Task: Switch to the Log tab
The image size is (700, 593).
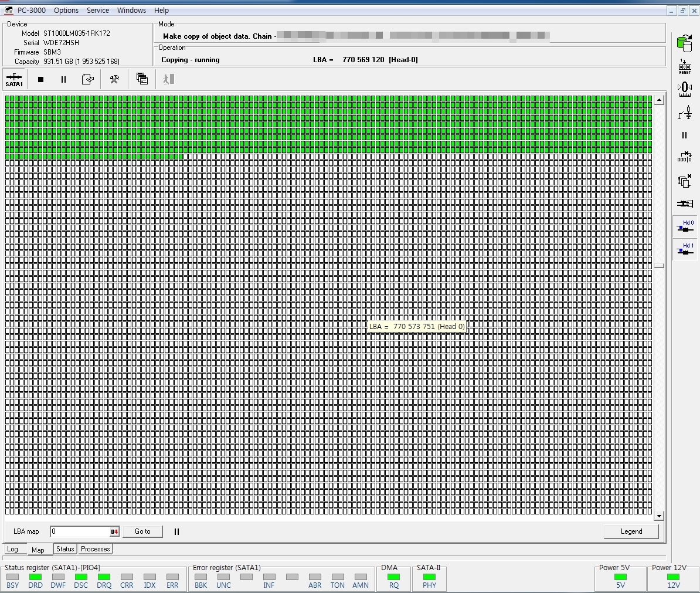Action: [x=12, y=549]
